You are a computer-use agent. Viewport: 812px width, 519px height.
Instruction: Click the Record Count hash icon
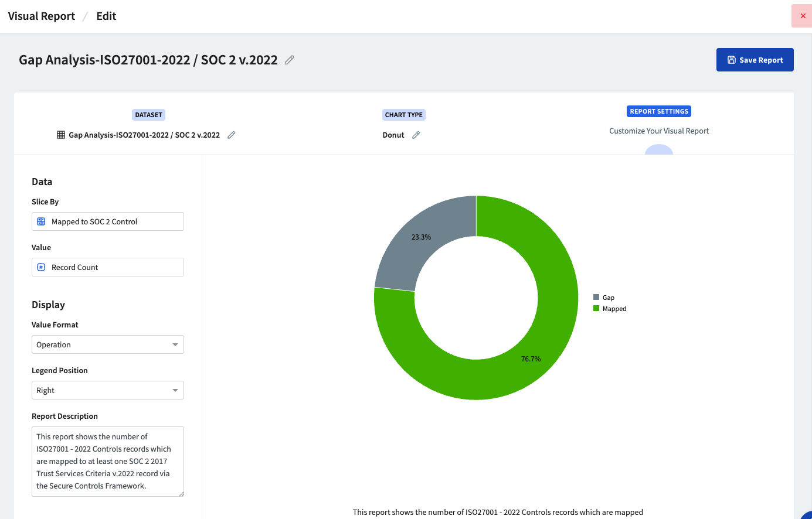(x=41, y=267)
